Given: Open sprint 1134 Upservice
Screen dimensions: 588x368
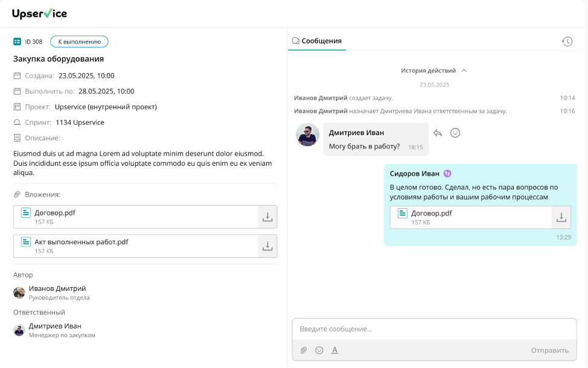Looking at the screenshot, I should pos(80,122).
